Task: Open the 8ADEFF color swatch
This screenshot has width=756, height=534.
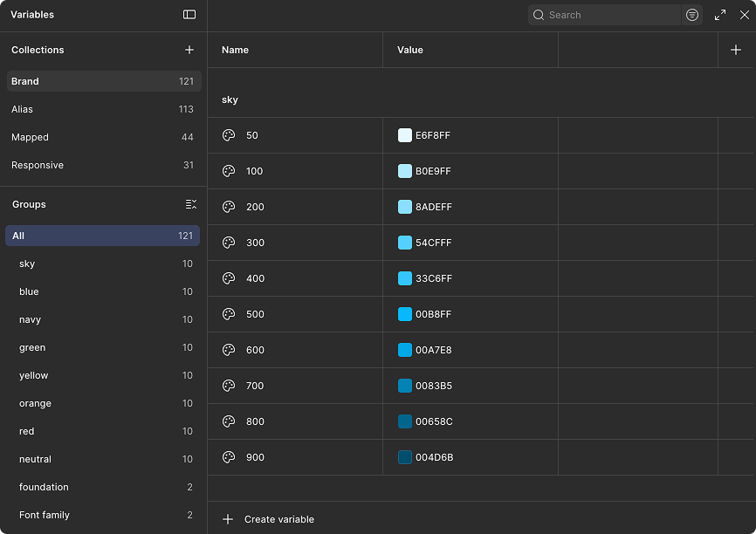Action: [x=404, y=207]
